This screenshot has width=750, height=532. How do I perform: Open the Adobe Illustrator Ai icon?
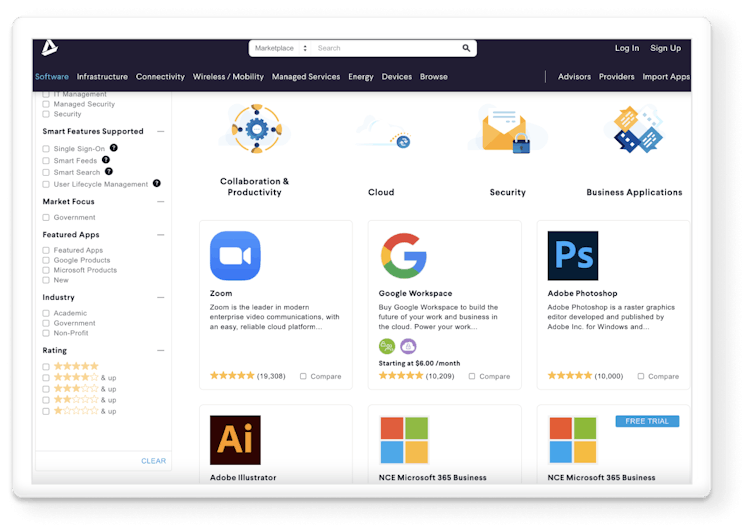point(235,440)
